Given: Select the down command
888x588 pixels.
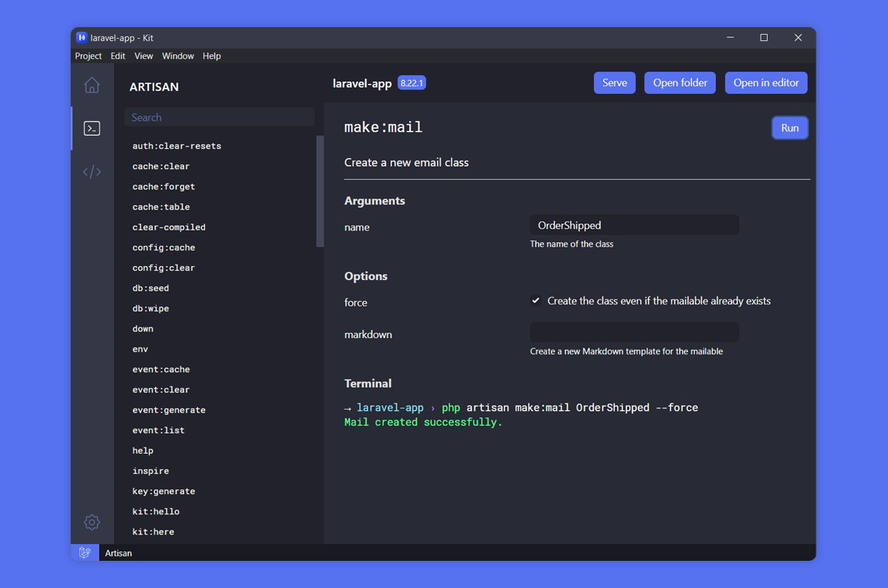Looking at the screenshot, I should pos(143,330).
